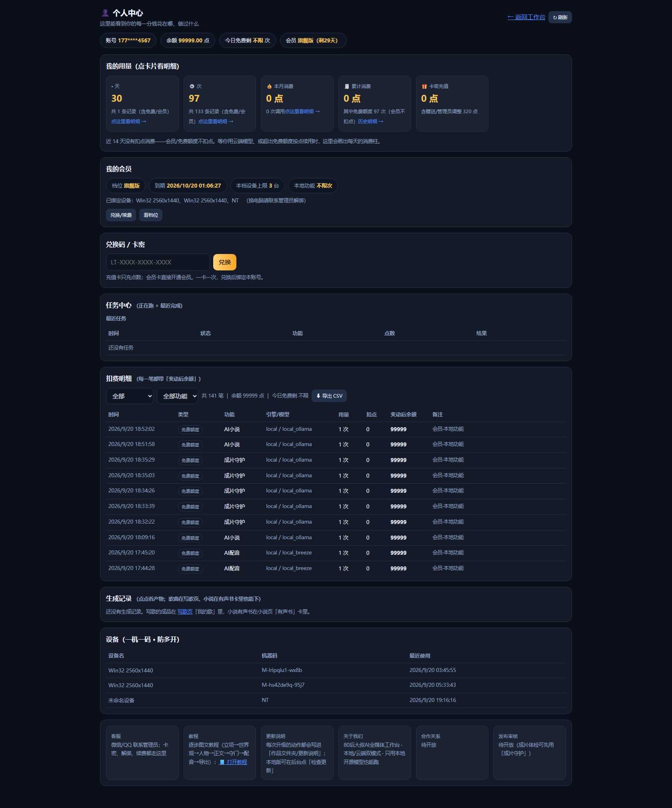
Task: Click the 会员 旗舰版 (剩29天) pill
Action: coord(313,40)
